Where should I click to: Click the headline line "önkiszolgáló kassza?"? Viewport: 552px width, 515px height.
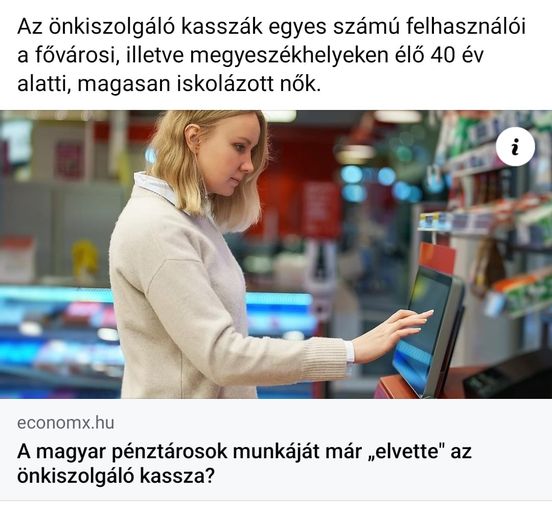pyautogui.click(x=115, y=476)
